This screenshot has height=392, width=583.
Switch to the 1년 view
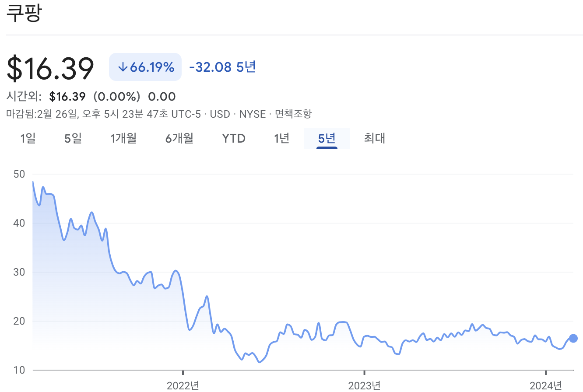tap(281, 138)
